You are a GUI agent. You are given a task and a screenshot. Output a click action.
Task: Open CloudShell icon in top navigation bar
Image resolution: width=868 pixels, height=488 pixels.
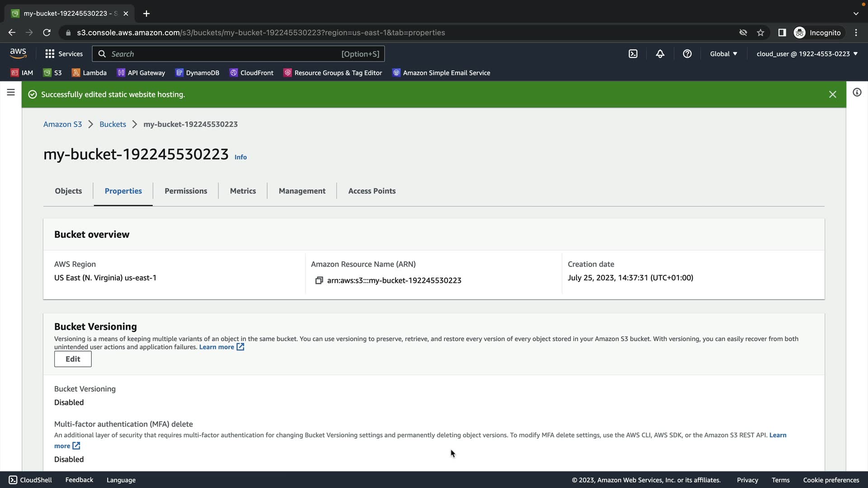[633, 54]
